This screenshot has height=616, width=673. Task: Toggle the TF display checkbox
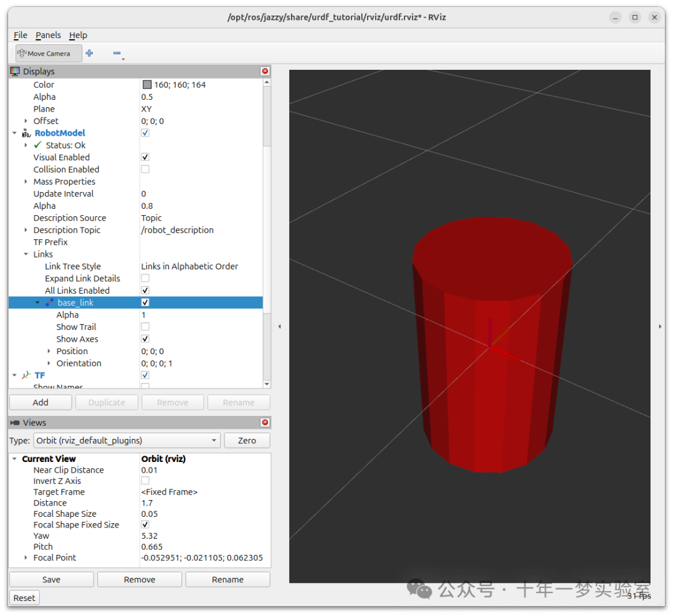145,375
